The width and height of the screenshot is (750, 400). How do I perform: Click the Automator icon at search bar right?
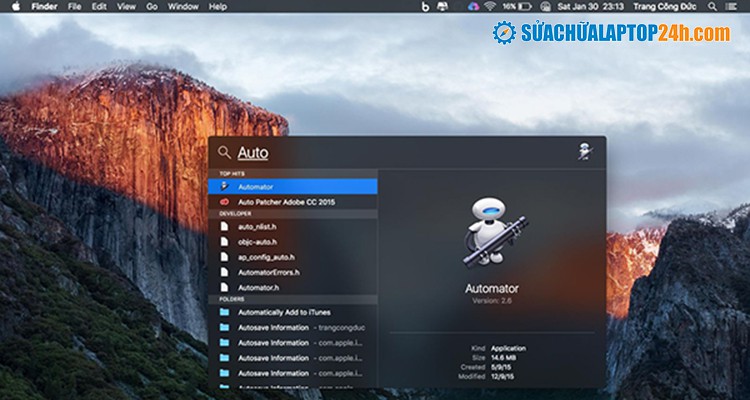click(585, 152)
